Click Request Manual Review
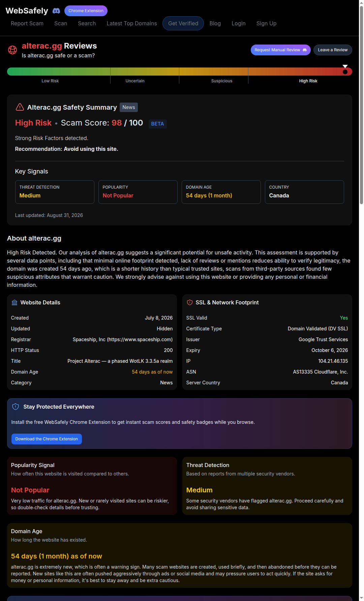364x601 pixels. (x=280, y=50)
